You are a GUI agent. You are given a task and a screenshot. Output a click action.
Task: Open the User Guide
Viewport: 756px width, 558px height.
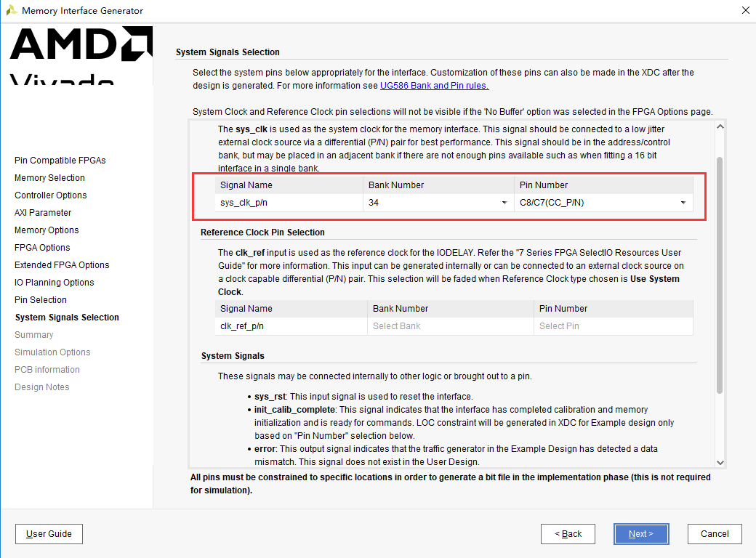point(49,534)
